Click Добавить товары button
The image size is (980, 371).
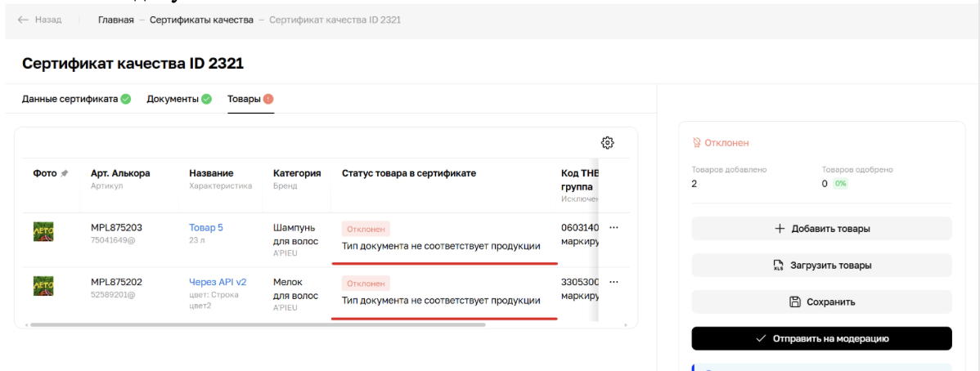821,229
